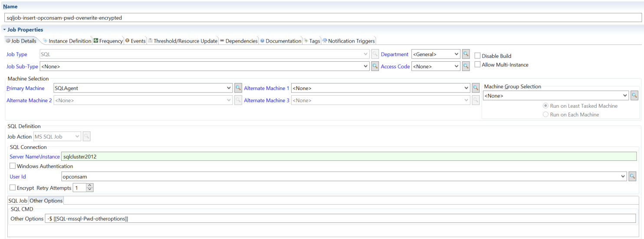This screenshot has height=239, width=644.
Task: Click the Alternate Machine 3 lookup icon
Action: (x=476, y=100)
